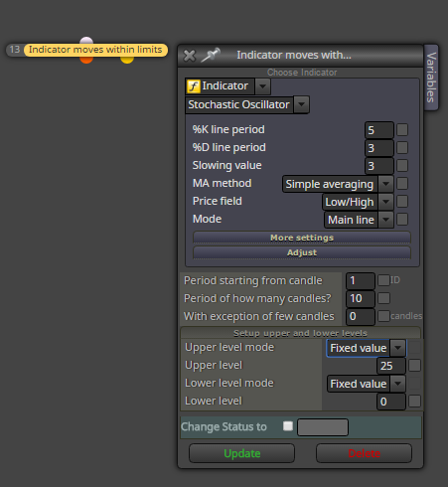Open the Indicator type dropdown arrow
The height and width of the screenshot is (487, 448).
click(x=262, y=86)
